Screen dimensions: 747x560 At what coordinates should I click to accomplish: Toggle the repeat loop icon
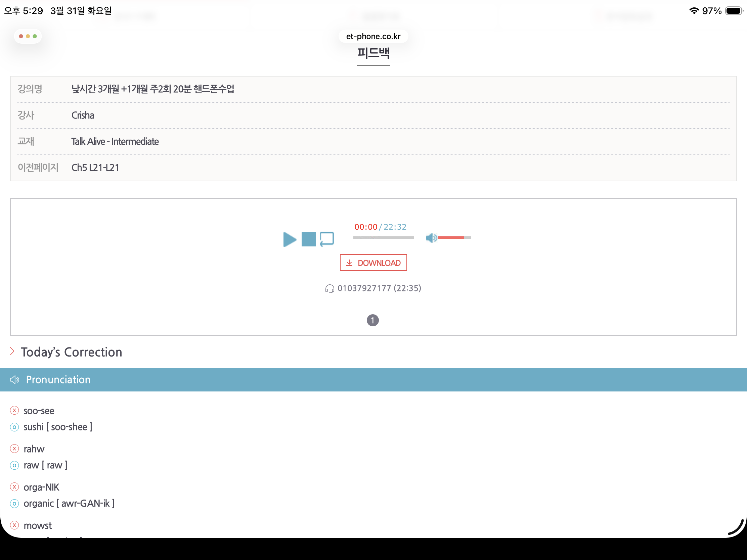click(326, 239)
